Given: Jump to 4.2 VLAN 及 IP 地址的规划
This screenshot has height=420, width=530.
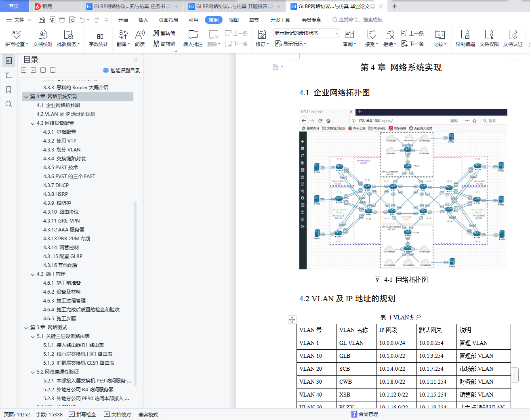Looking at the screenshot, I should point(66,114).
